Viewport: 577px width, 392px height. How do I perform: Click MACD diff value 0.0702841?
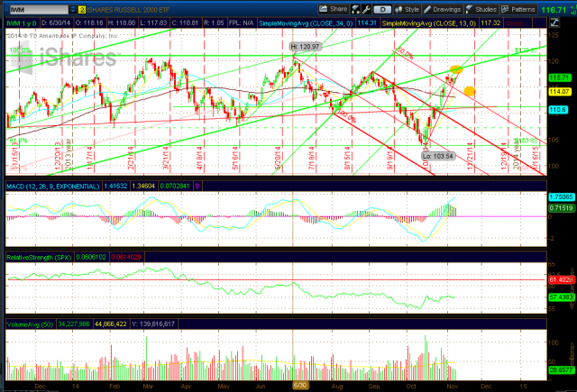coord(175,186)
